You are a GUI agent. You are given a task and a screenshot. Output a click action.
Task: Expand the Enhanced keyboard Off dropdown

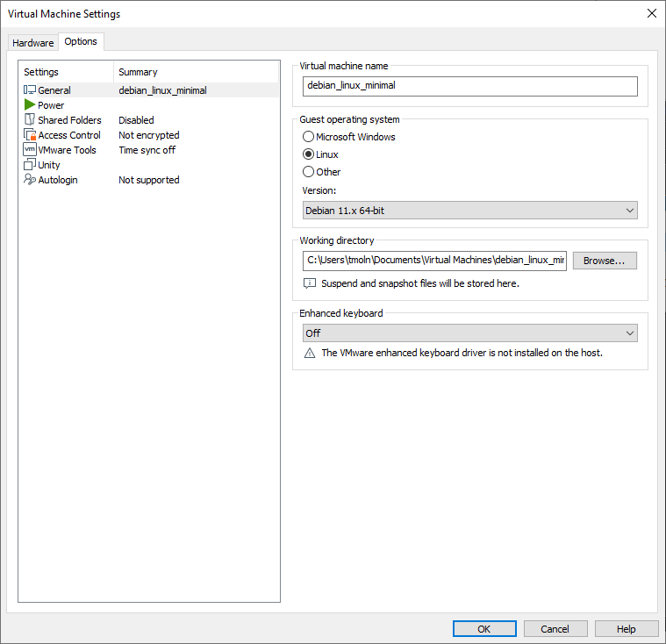pos(469,333)
